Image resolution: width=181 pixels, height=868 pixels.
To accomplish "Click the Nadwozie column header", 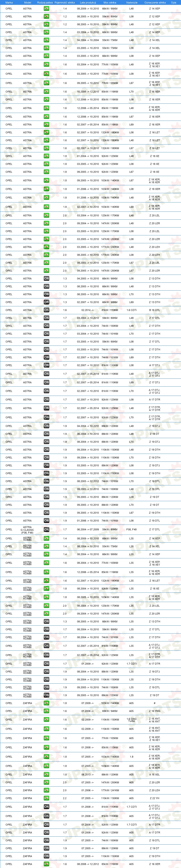I will (x=132, y=2).
